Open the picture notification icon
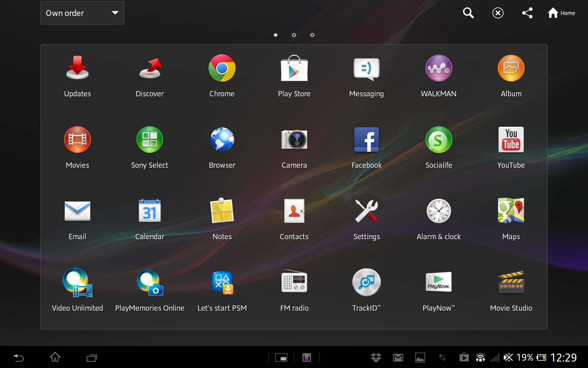Image resolution: width=588 pixels, height=368 pixels. pyautogui.click(x=420, y=358)
